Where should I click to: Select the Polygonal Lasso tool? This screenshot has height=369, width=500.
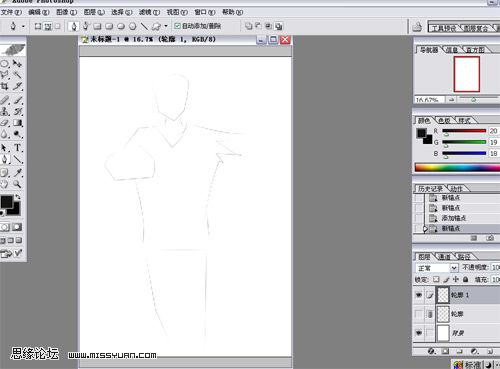point(5,75)
